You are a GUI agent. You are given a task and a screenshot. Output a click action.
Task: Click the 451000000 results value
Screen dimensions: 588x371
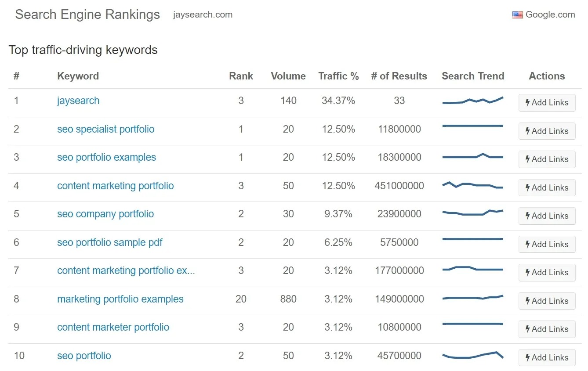399,186
